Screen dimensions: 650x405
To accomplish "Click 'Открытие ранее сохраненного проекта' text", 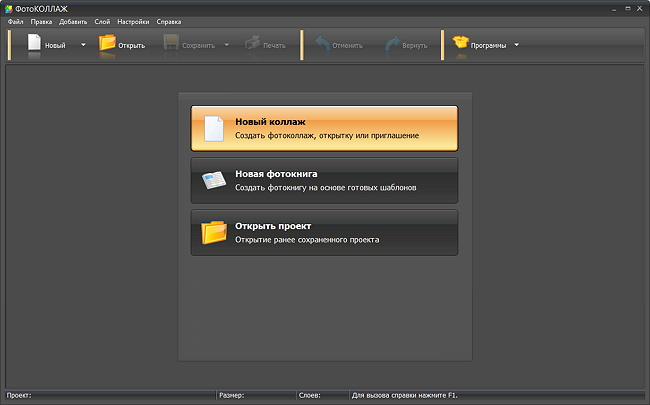I will coord(307,240).
